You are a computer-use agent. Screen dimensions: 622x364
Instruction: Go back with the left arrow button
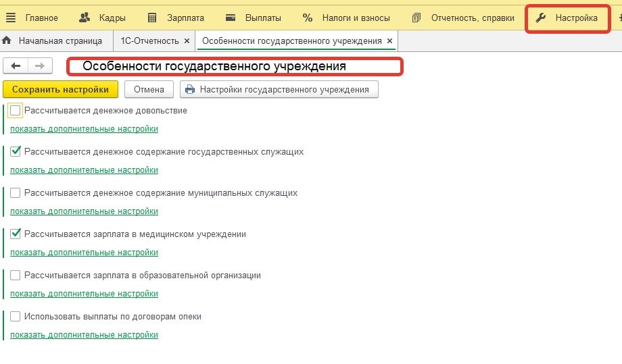coord(16,66)
